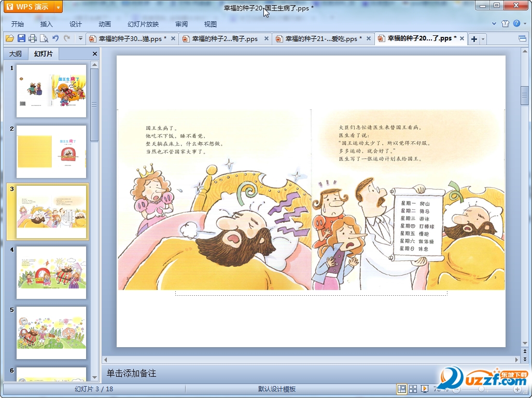The height and width of the screenshot is (398, 532).
Task: Click the blue Help question mark icon
Action: click(516, 23)
